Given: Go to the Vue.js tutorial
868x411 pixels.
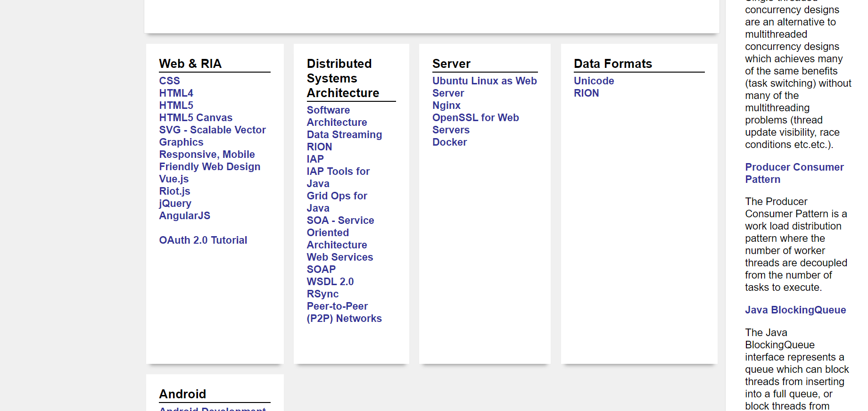Looking at the screenshot, I should tap(174, 179).
